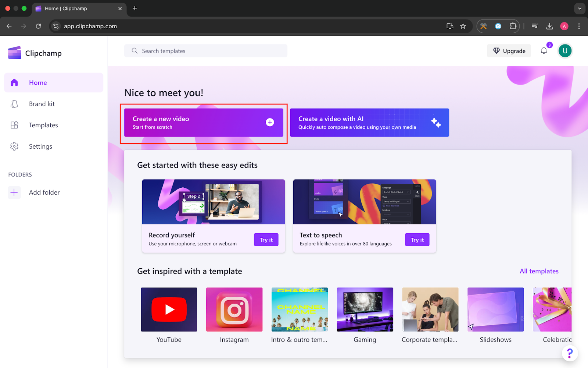Open the All templates link

pos(539,271)
